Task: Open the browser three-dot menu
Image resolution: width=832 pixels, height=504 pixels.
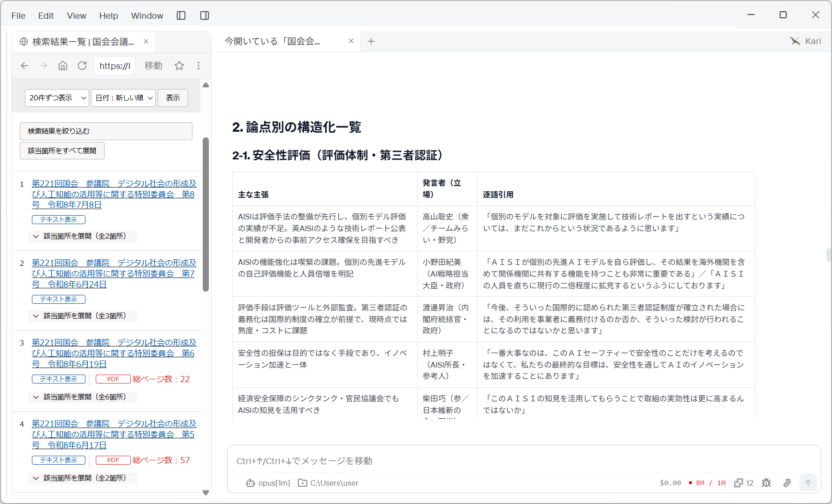Action: [198, 66]
